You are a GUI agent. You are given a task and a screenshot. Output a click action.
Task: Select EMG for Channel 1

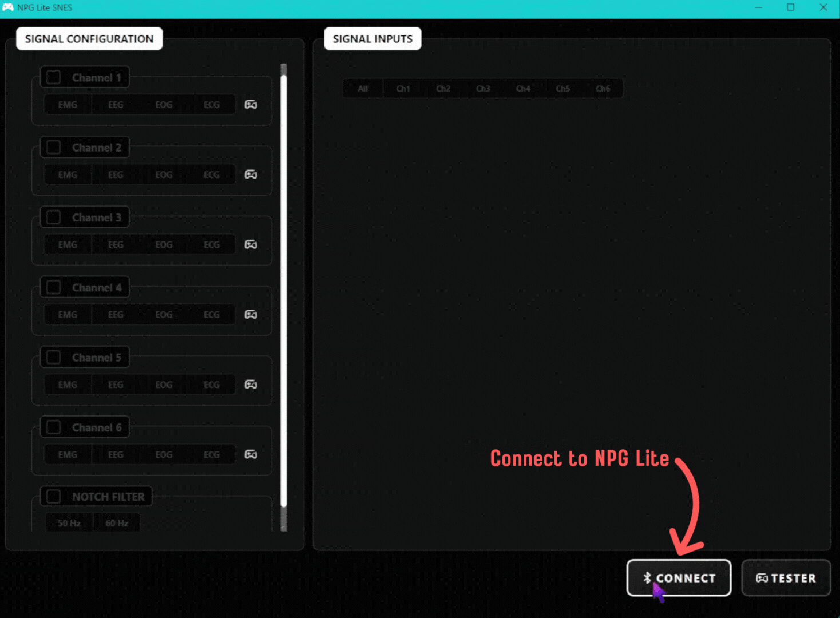pyautogui.click(x=68, y=105)
